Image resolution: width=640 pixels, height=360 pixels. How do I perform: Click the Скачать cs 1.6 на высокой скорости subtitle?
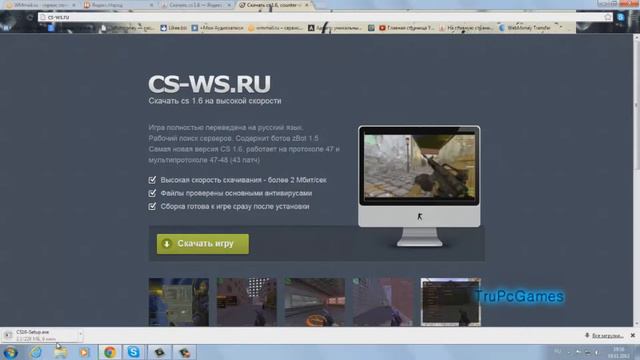215,101
